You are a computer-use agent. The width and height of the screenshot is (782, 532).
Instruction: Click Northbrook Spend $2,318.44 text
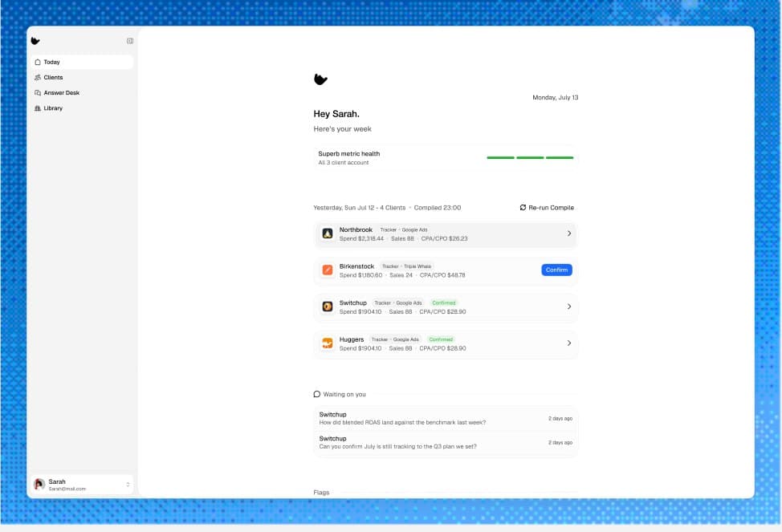pos(361,239)
